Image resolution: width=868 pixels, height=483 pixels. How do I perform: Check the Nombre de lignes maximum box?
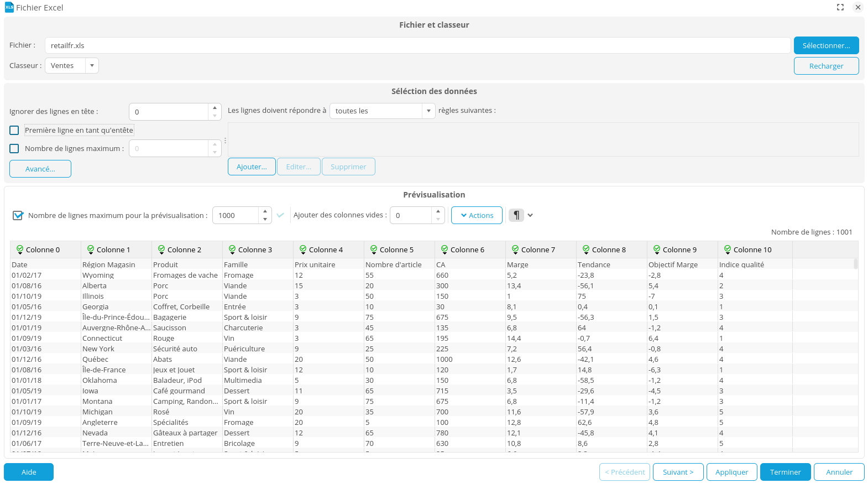pos(14,149)
